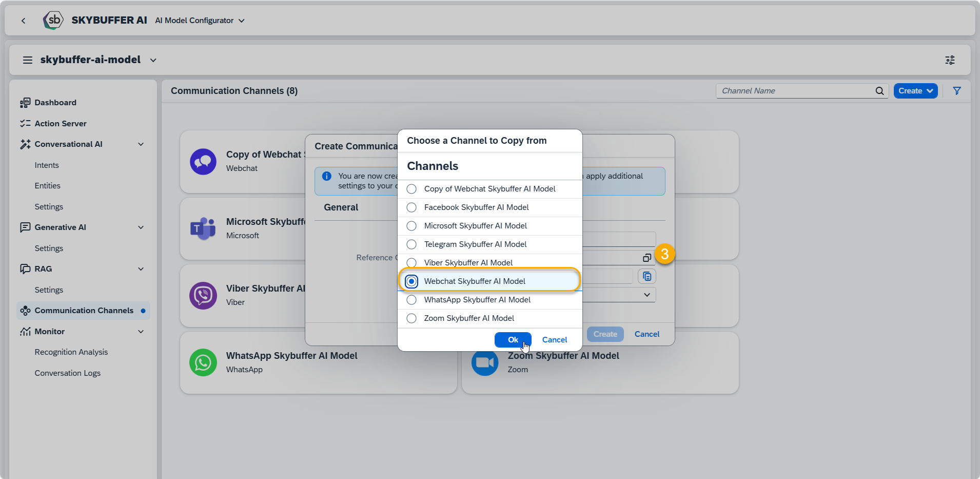Click the Generative AI chat icon
The width and height of the screenshot is (980, 479).
tap(25, 227)
